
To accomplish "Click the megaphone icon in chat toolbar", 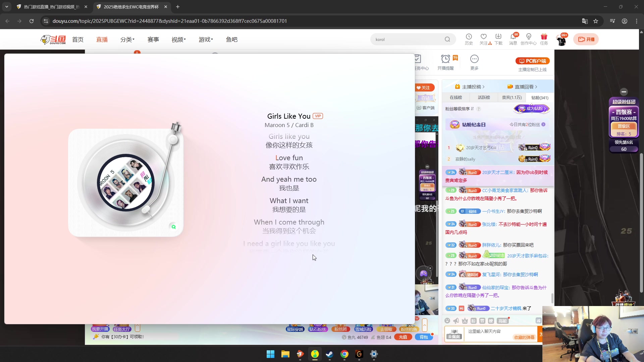I will [x=456, y=321].
